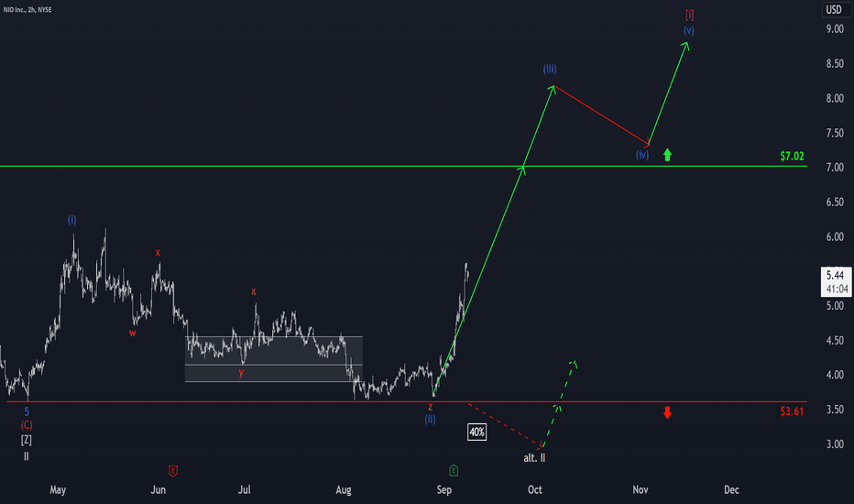The height and width of the screenshot is (504, 854).
Task: Click the red down arrow below $3.61 line
Action: 667,413
